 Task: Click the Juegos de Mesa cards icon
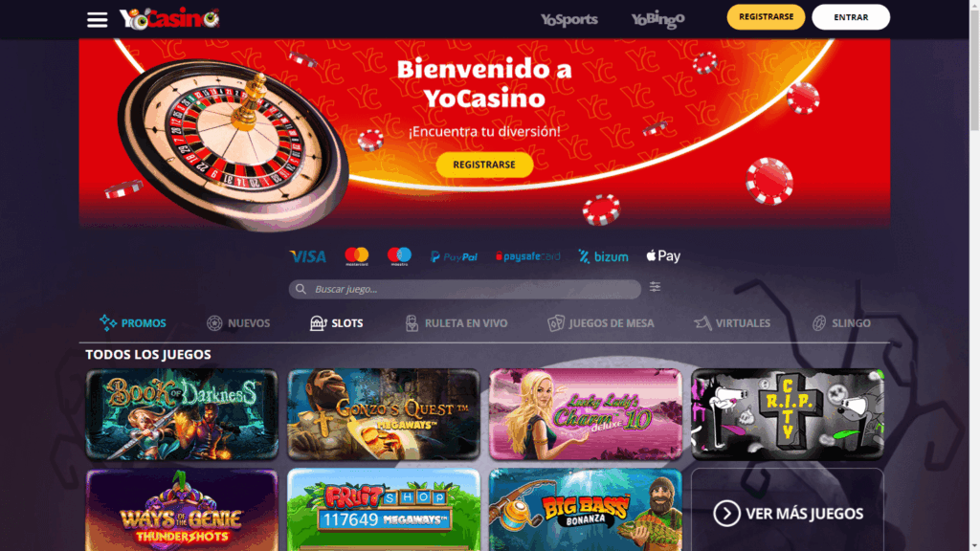point(556,323)
